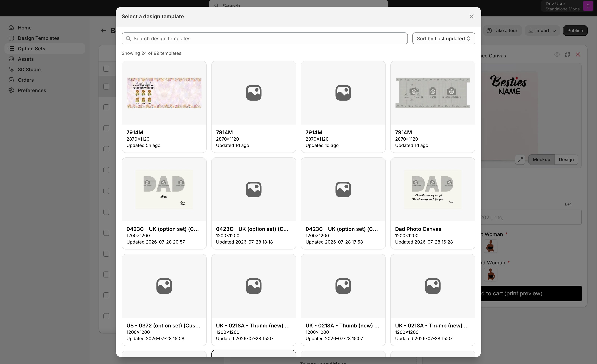Open Option Sets in the sidebar

tap(45, 48)
